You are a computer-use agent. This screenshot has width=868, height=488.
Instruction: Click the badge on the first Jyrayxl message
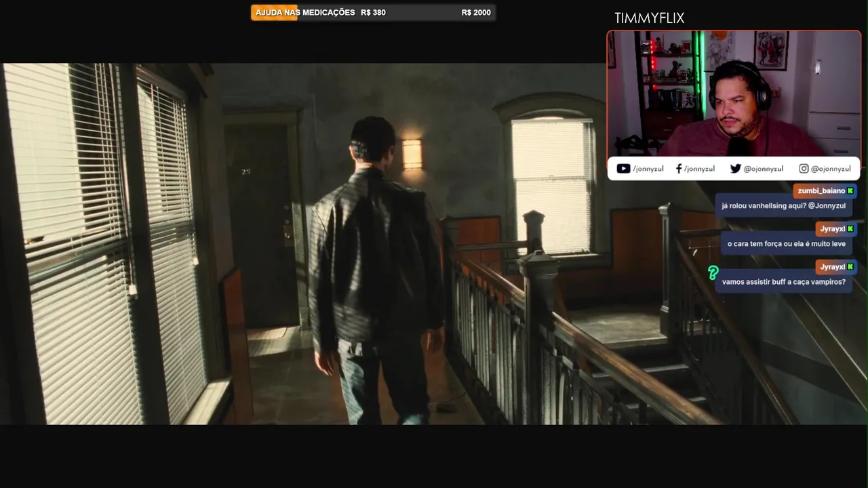(850, 229)
